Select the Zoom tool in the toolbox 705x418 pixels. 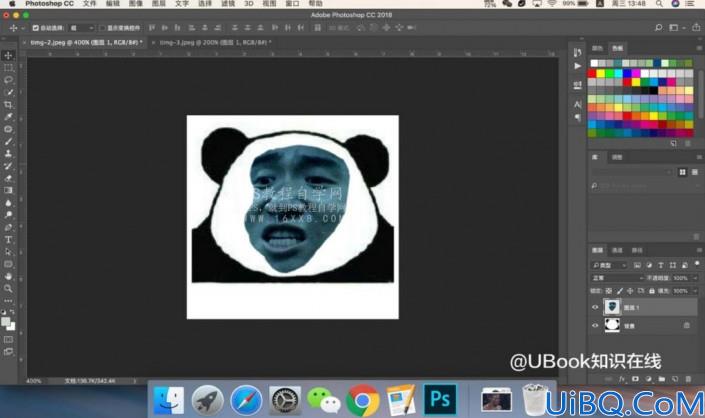pos(8,289)
